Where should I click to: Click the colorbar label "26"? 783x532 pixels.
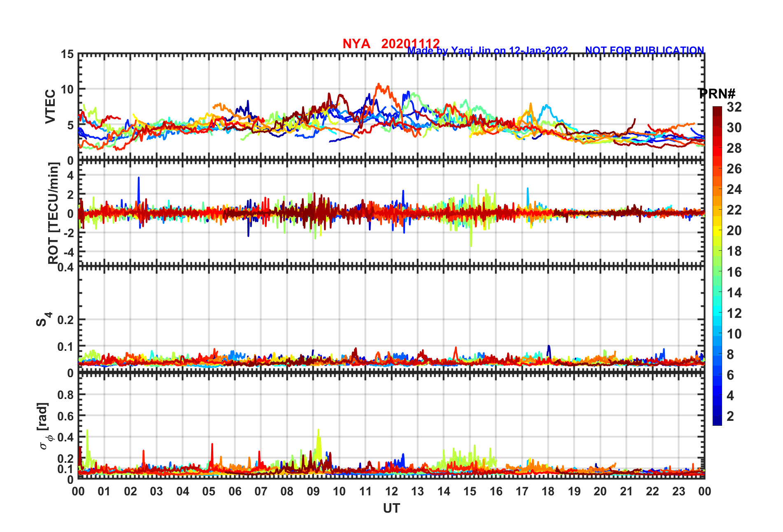point(734,169)
